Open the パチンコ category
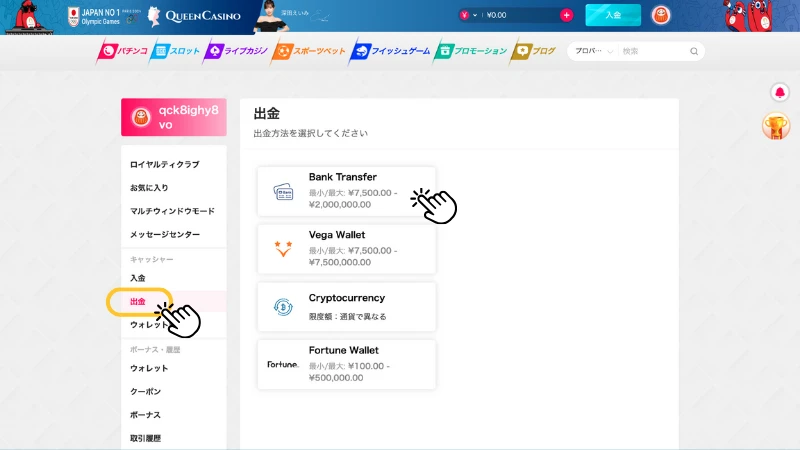 [123, 51]
